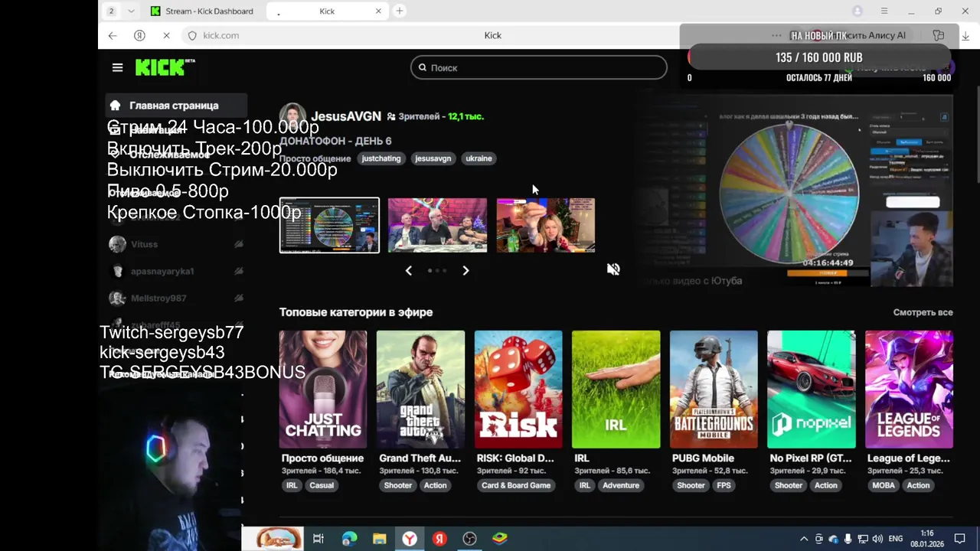Click the Adventure tag under IRL
The height and width of the screenshot is (551, 980).
(621, 485)
